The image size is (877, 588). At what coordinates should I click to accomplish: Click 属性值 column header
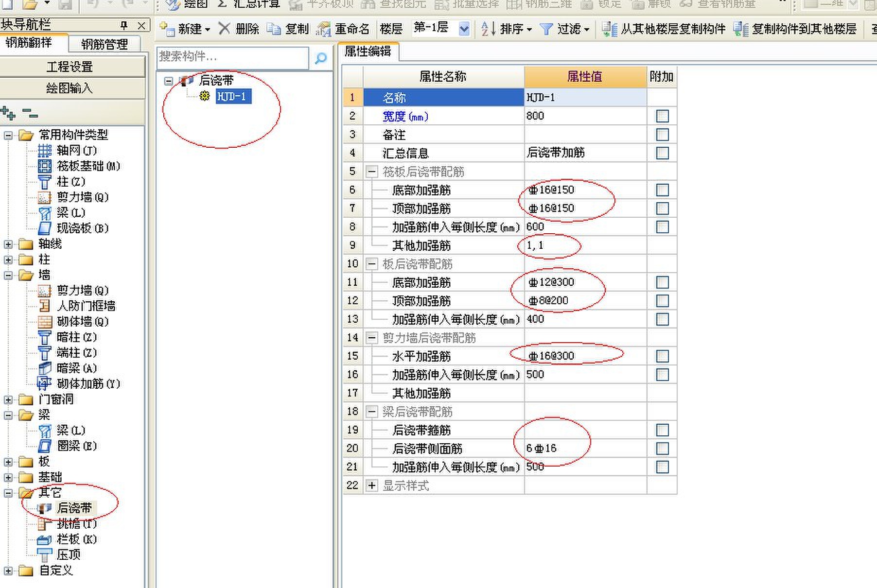point(585,76)
